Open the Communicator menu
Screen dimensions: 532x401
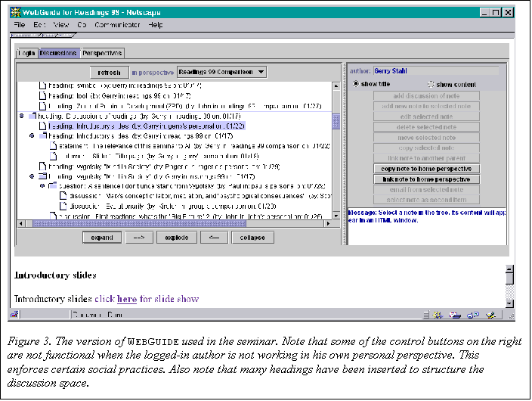117,25
